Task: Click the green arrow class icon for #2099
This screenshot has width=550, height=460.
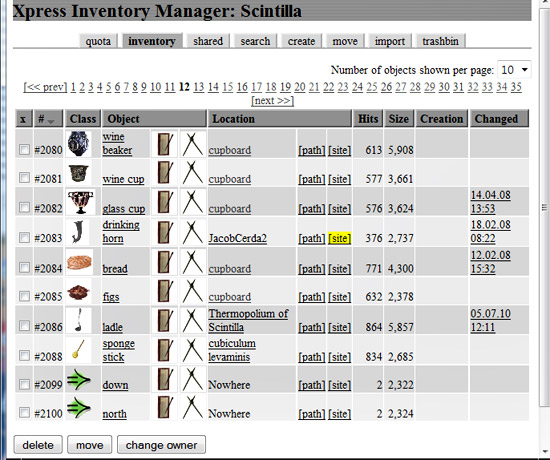Action: pyautogui.click(x=79, y=379)
